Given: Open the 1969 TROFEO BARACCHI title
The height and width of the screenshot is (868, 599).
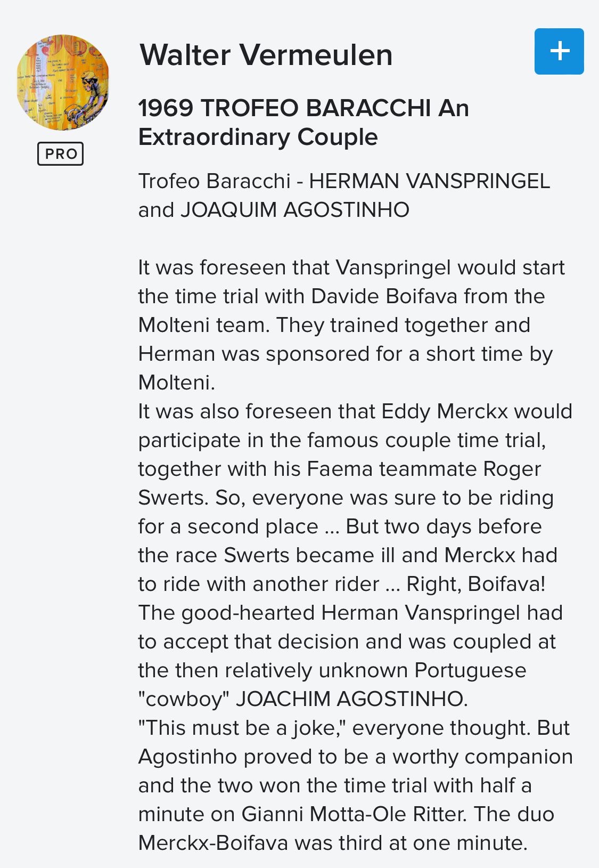Looking at the screenshot, I should click(x=303, y=108).
